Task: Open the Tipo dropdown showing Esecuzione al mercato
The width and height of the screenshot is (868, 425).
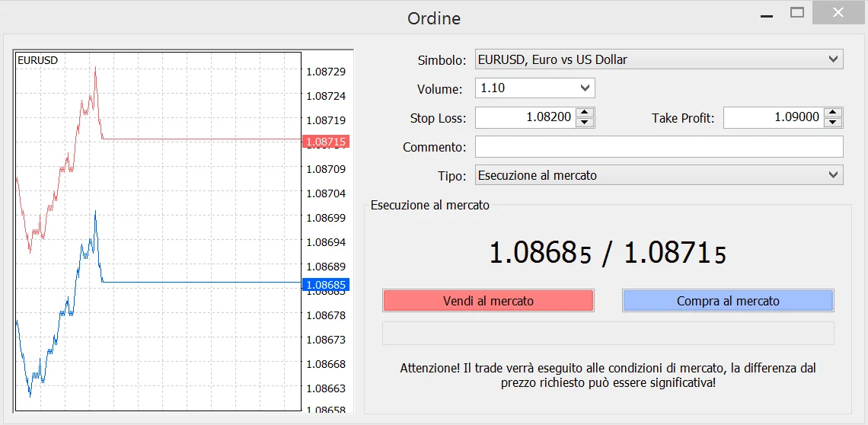Action: point(659,175)
